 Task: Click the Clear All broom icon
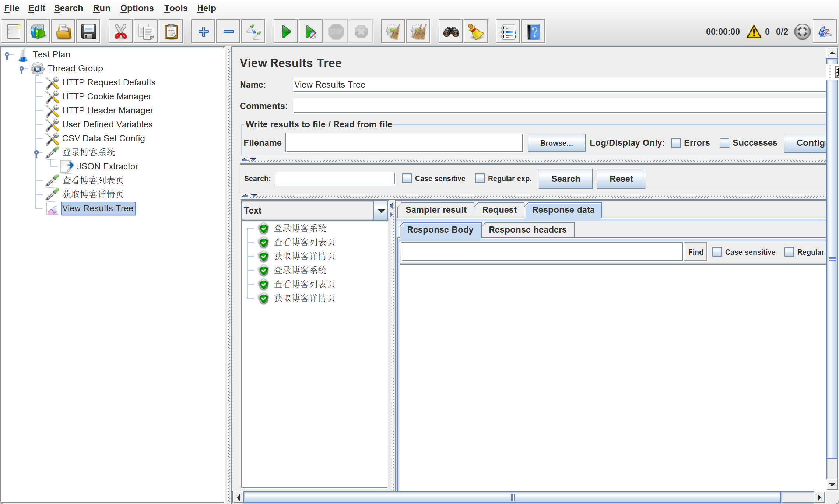click(x=418, y=32)
